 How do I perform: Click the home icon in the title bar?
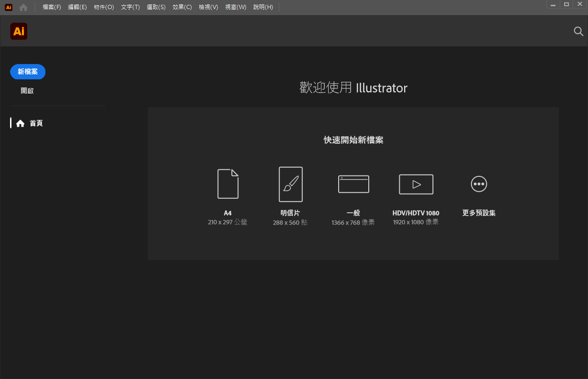[23, 7]
